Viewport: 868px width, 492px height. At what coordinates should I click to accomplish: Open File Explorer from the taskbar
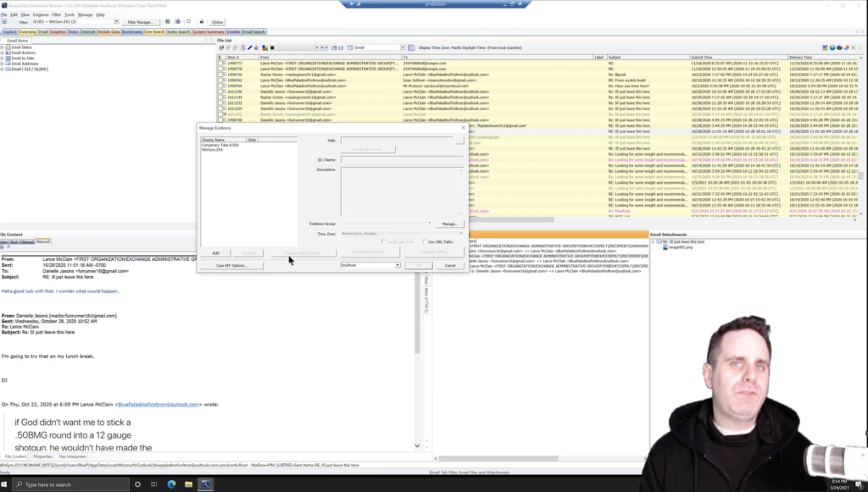[189, 485]
